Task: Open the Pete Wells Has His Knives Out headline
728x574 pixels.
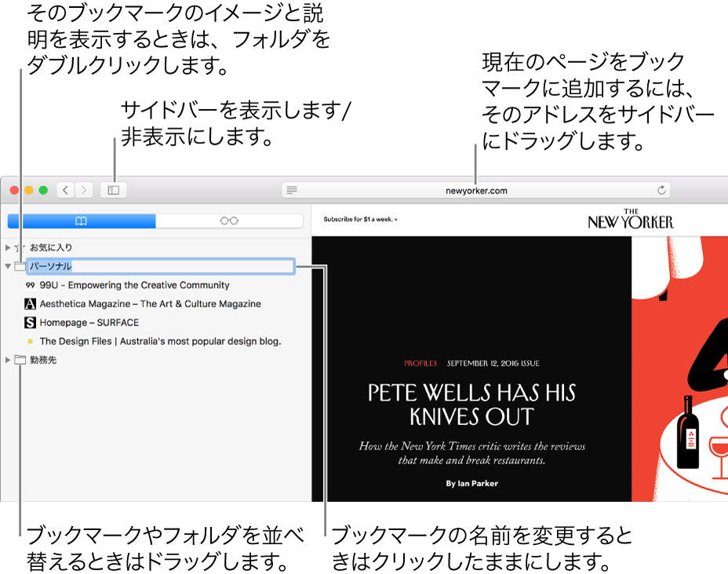Action: click(x=471, y=405)
